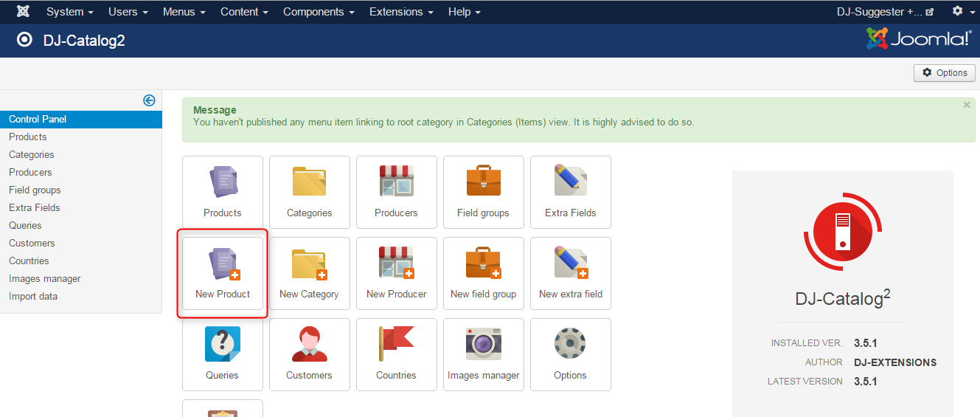Open the Options gear tile

pos(571,354)
